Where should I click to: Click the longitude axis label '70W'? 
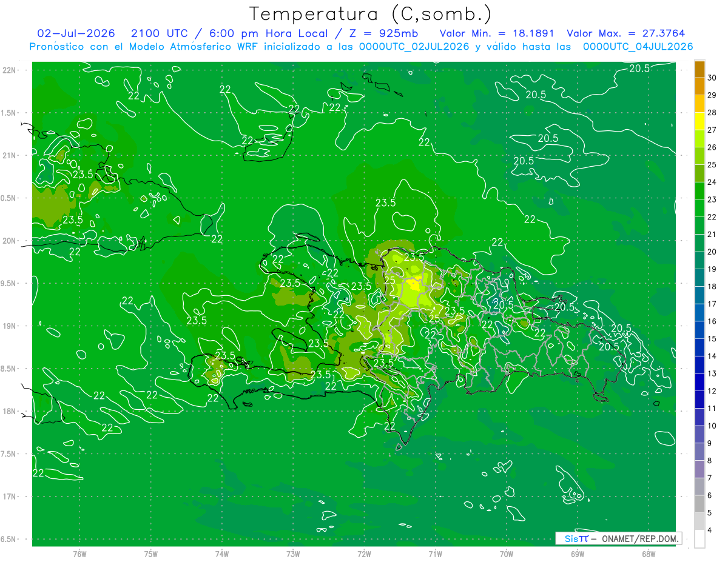(507, 554)
